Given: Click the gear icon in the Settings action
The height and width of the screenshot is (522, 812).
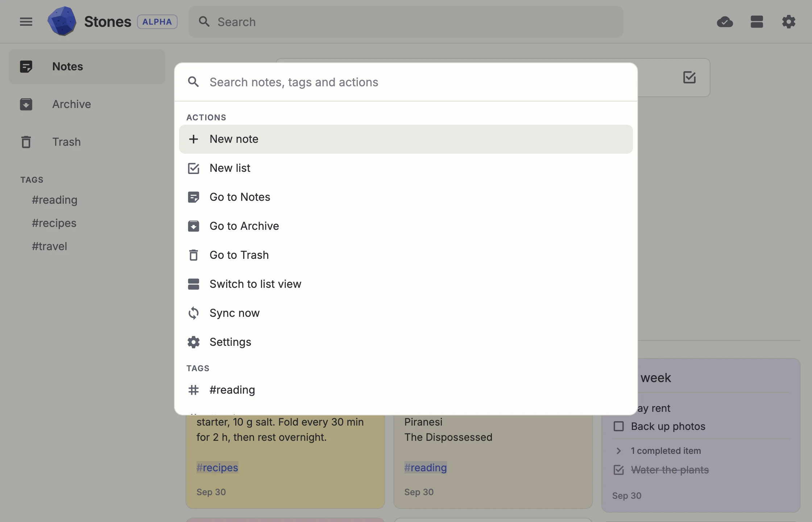Looking at the screenshot, I should [194, 342].
